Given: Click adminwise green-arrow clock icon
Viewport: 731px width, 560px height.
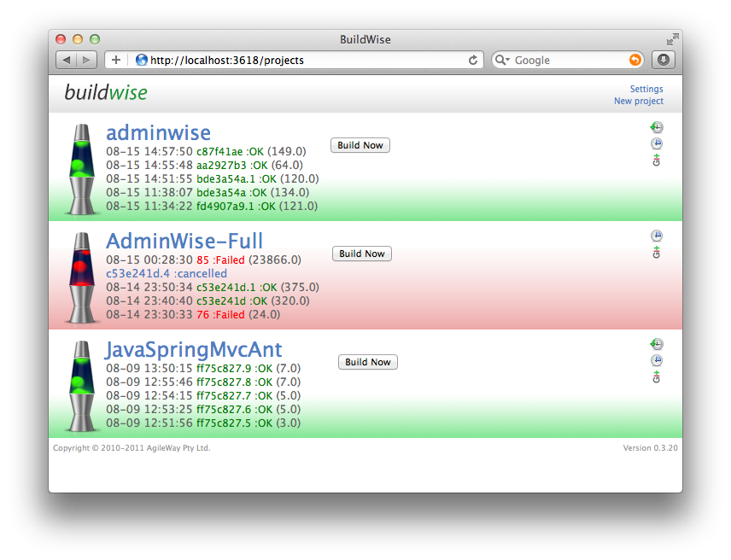Looking at the screenshot, I should point(657,127).
